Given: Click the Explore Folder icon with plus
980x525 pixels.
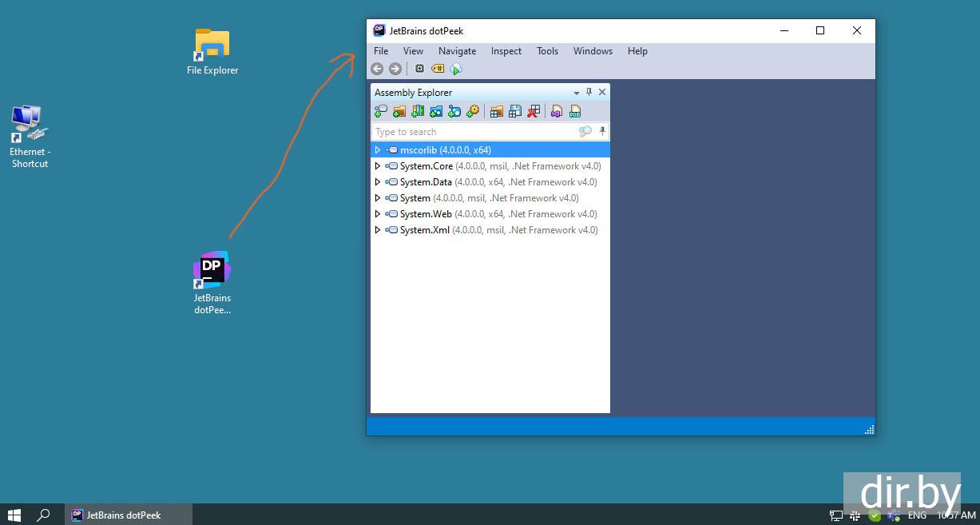Looking at the screenshot, I should point(399,111).
